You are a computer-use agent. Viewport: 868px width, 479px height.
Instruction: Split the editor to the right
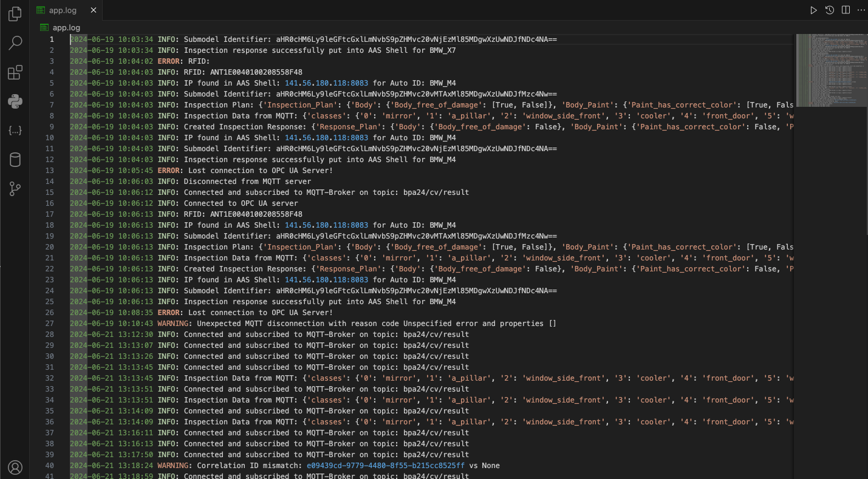tap(846, 10)
